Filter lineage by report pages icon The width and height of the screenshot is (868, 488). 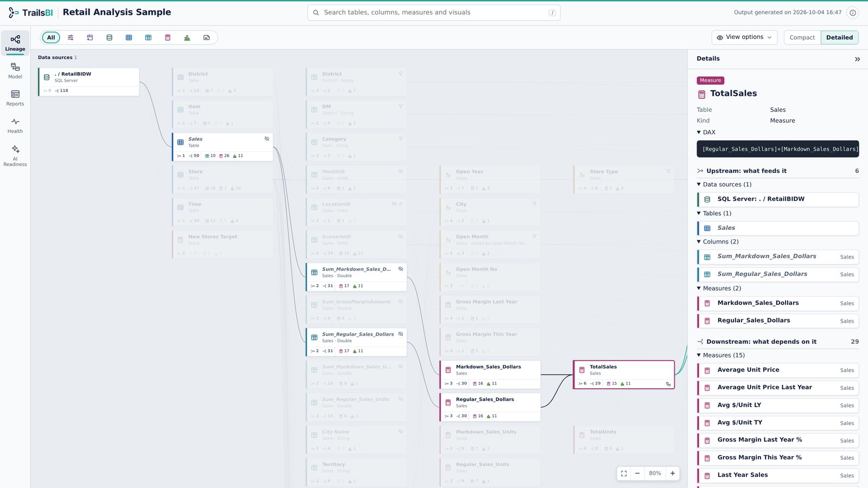point(207,37)
